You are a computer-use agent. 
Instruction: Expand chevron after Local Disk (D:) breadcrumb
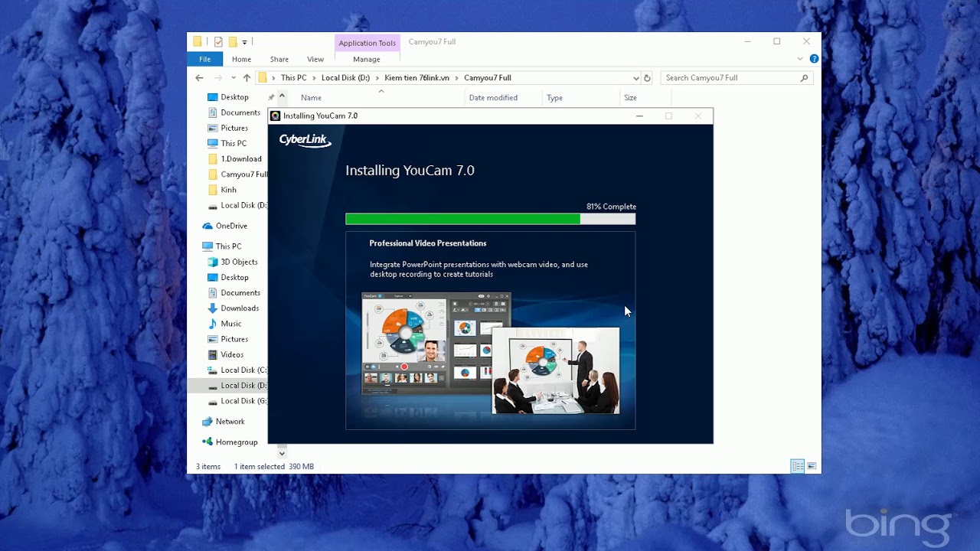(377, 78)
